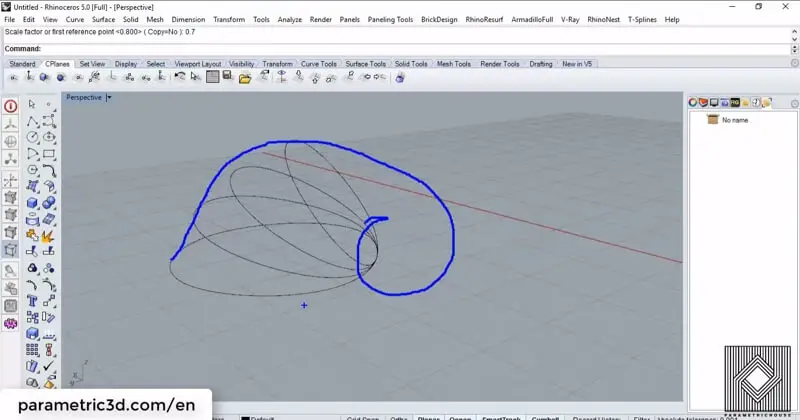Screen dimensions: 800x420
Task: Switch to the Mesh Tools toolbar tab
Action: click(x=453, y=64)
